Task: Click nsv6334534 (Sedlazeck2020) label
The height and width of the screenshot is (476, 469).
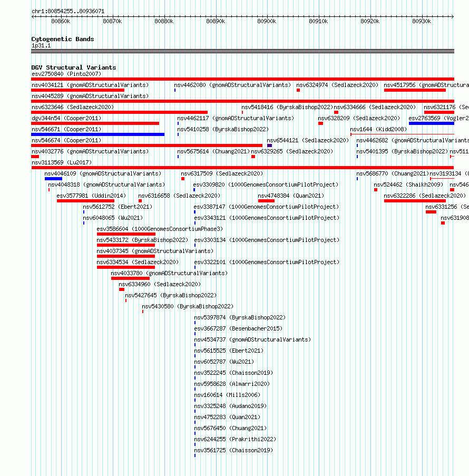Action: [x=138, y=263]
